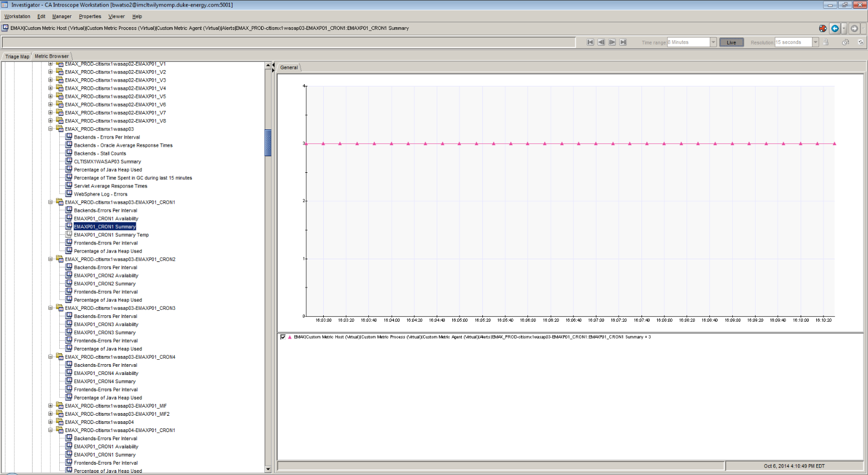Screen dimensions: 868x475
Task: Click the folder icon for wasap02-EMAXP01_V2
Action: tap(60, 72)
